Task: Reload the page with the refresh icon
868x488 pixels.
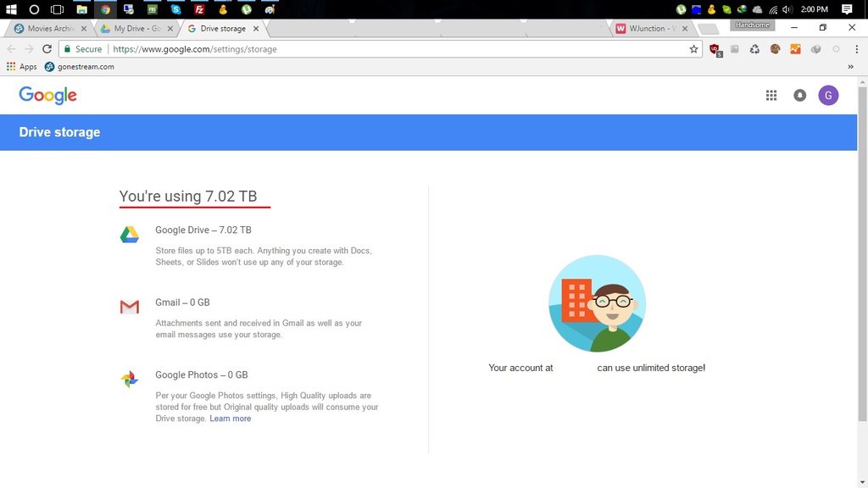Action: coord(47,49)
